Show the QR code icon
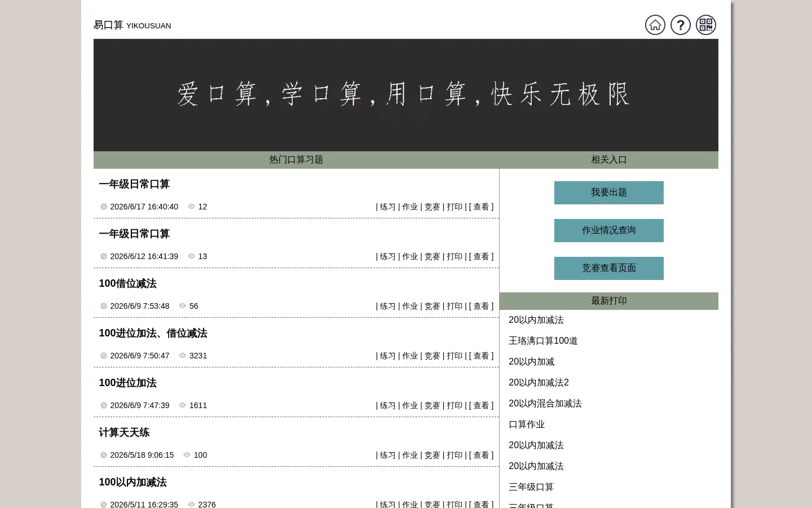 click(706, 25)
